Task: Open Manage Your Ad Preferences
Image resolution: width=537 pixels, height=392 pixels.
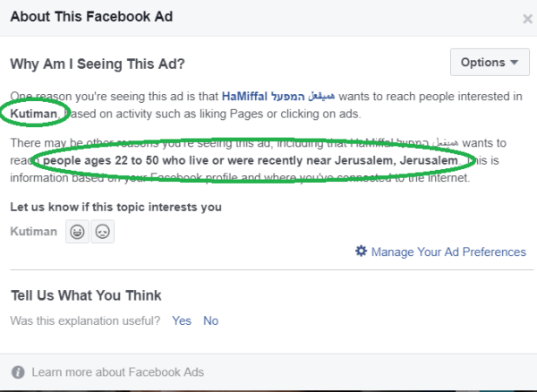Action: pos(447,251)
